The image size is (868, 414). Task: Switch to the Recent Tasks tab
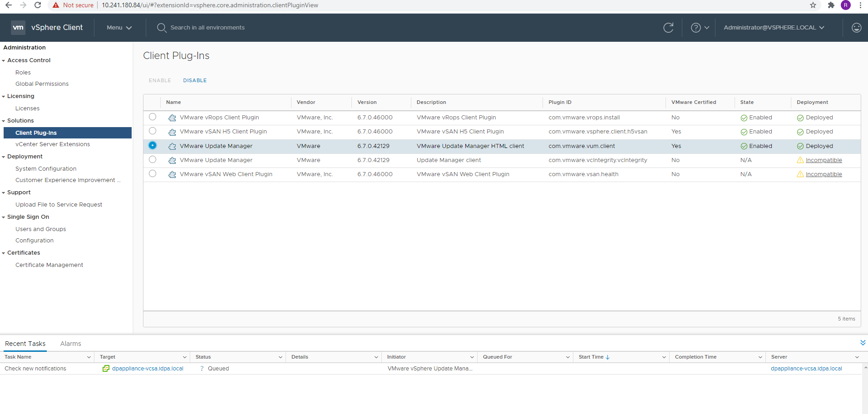[x=25, y=343]
